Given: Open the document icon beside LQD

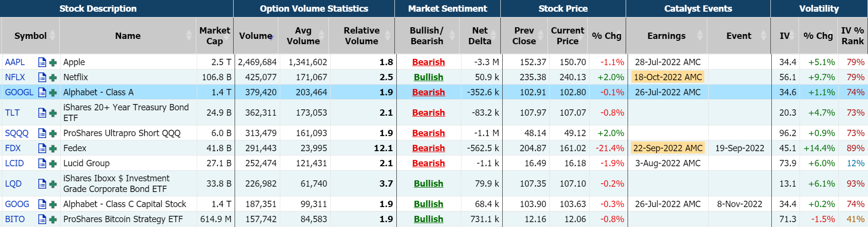Looking at the screenshot, I should click(x=42, y=184).
